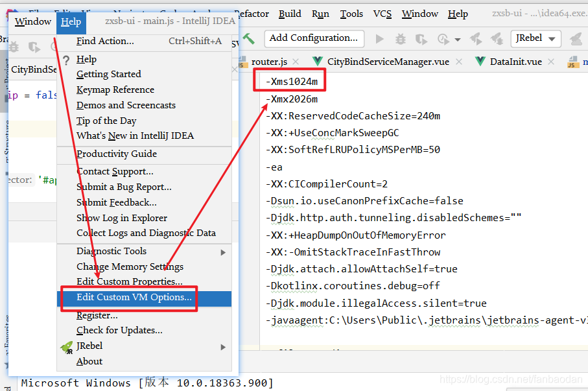The image size is (588, 391).
Task: Open Keymap Reference from Help menu
Action: [145, 89]
